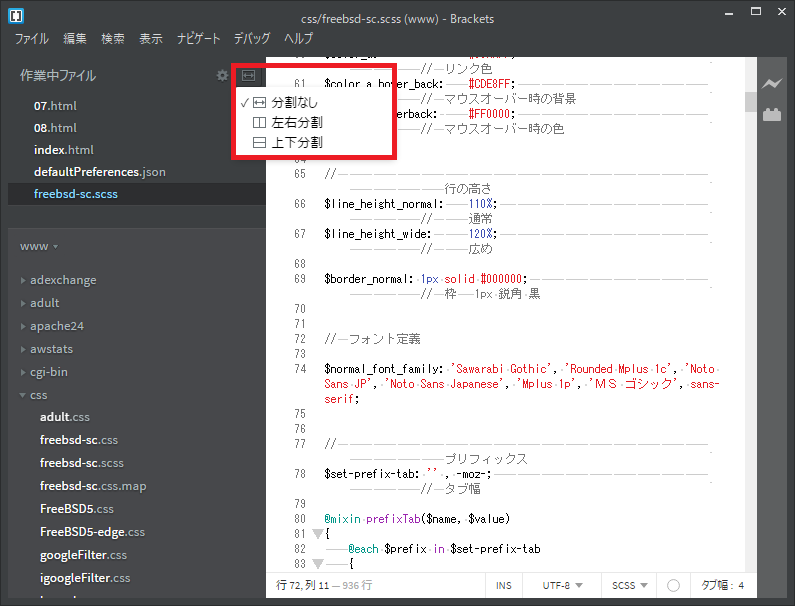
Task: Click the editor vertical scrollbar thumb
Action: (x=750, y=101)
